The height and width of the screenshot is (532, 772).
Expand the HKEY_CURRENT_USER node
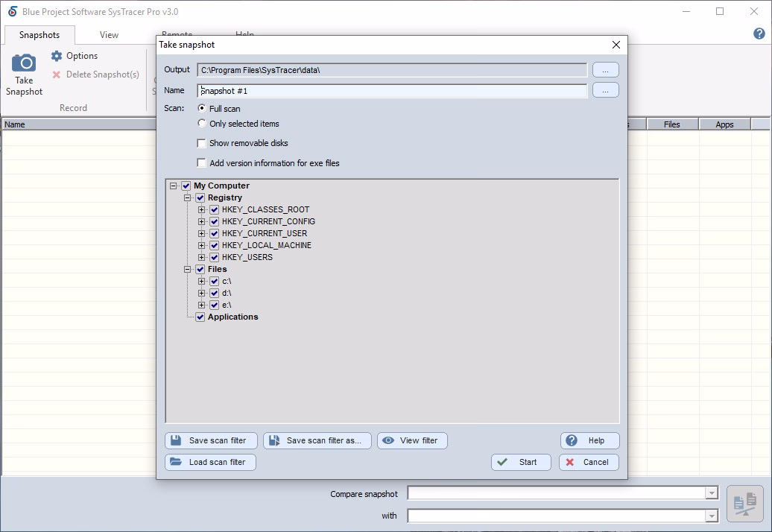(x=201, y=233)
